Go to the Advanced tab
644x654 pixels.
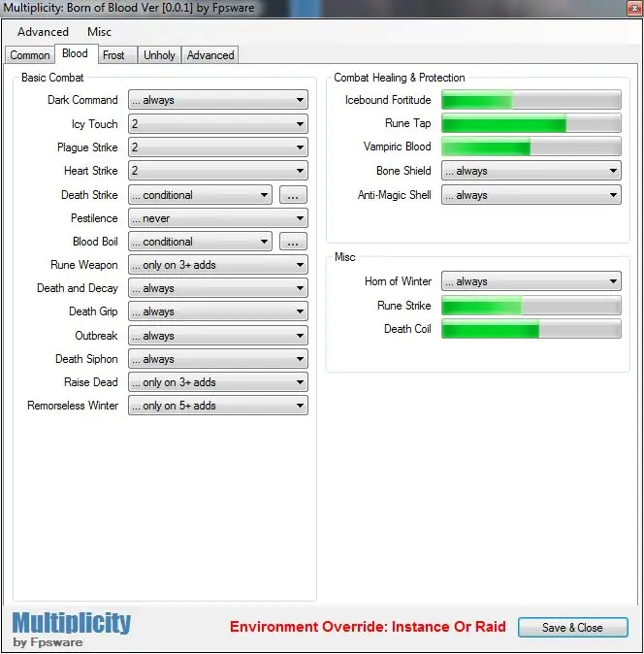(210, 55)
